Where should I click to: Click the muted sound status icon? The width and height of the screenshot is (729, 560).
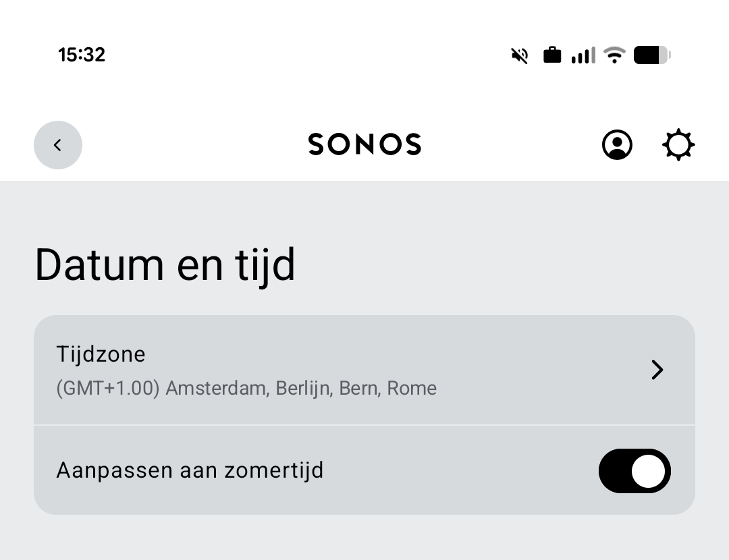[518, 55]
